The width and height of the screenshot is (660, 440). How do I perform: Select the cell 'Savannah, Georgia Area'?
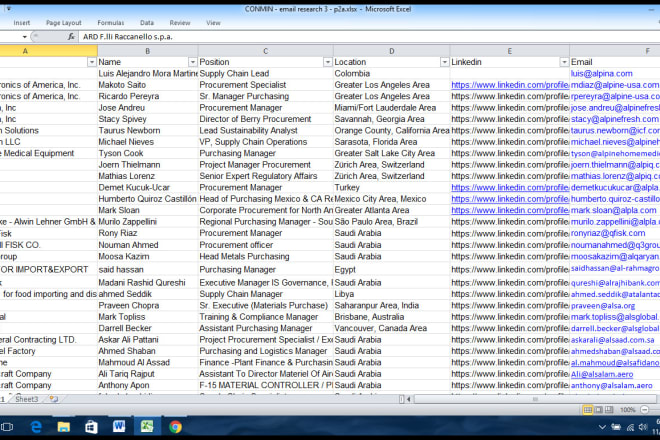(391, 119)
